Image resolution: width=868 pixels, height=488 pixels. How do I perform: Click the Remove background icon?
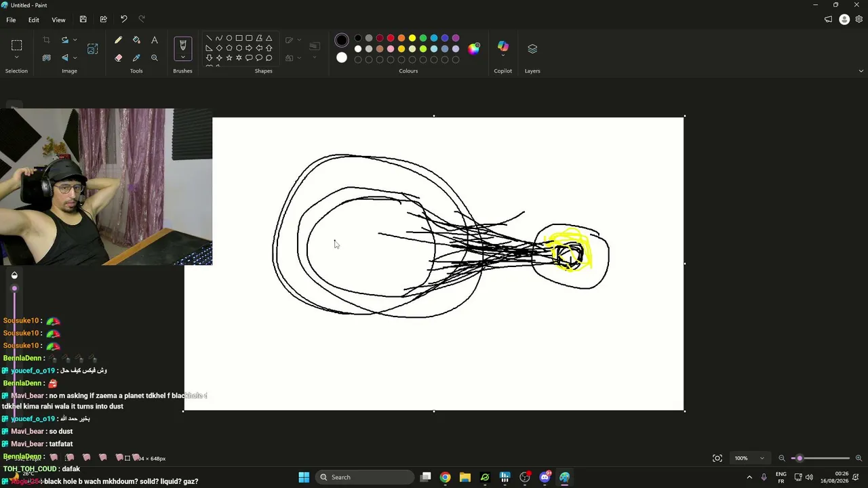46,58
